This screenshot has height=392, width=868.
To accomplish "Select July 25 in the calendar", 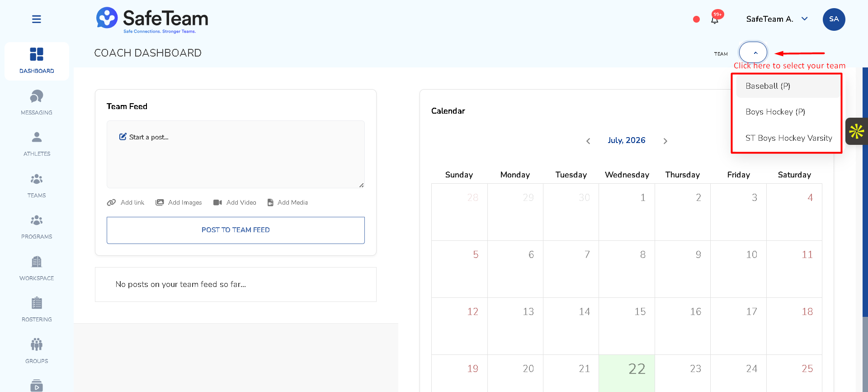I will [794, 373].
